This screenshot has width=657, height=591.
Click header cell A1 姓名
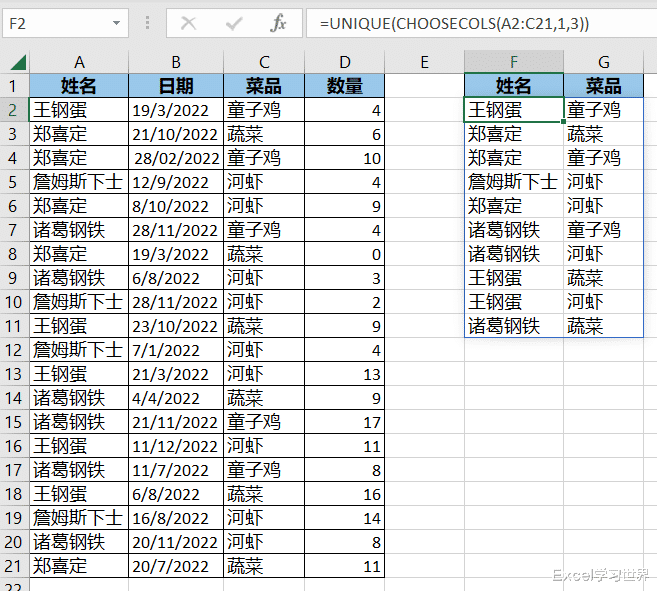tap(79, 86)
